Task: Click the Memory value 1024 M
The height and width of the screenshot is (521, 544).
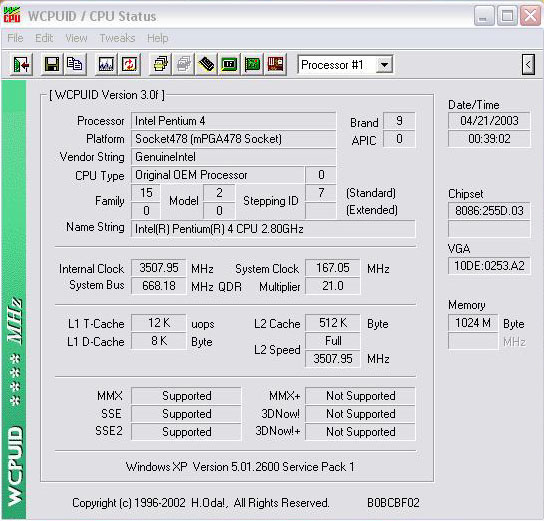Action: click(473, 323)
